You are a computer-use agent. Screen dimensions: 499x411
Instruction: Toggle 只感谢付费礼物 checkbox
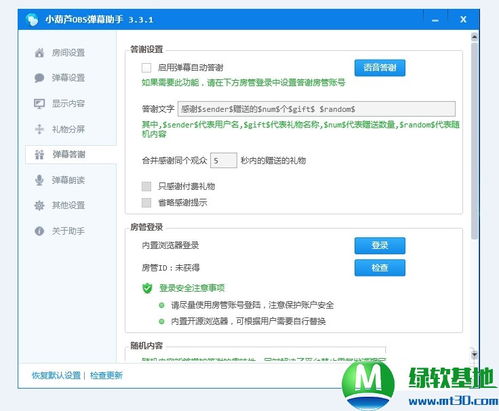(146, 186)
